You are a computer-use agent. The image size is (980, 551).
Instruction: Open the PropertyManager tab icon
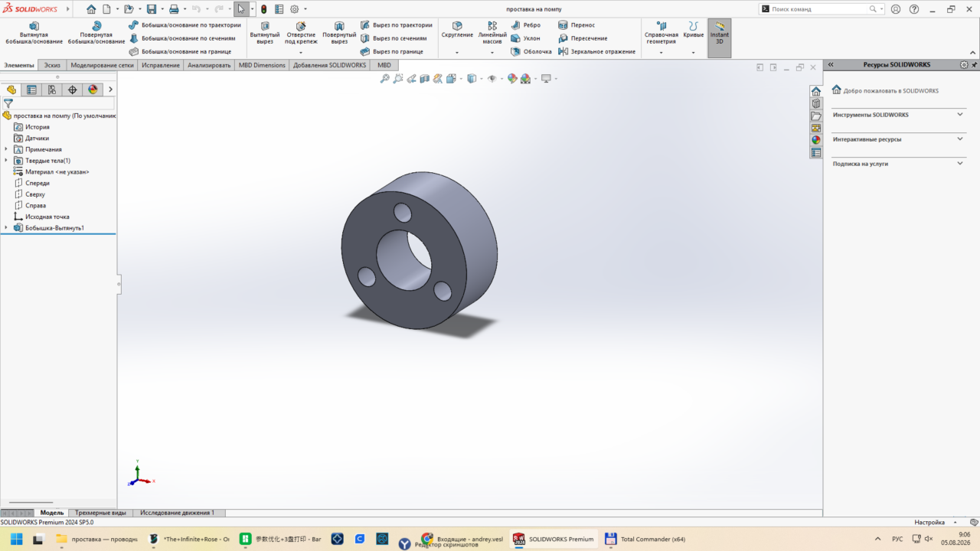click(31, 90)
